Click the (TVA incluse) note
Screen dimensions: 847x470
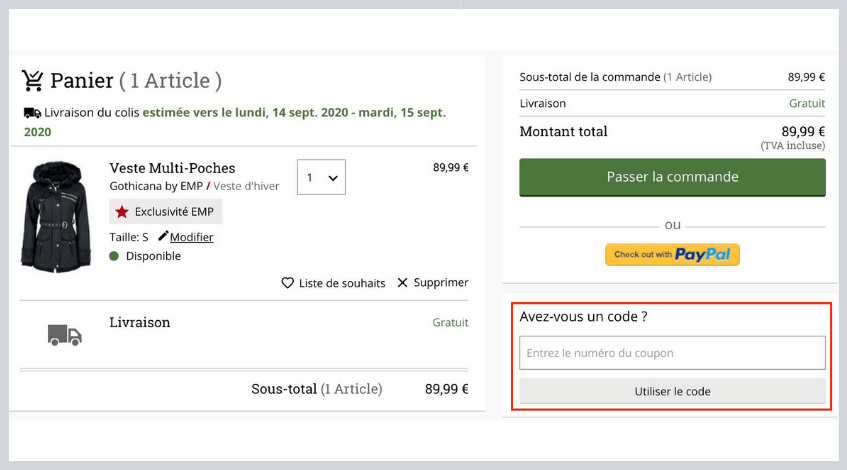point(792,145)
